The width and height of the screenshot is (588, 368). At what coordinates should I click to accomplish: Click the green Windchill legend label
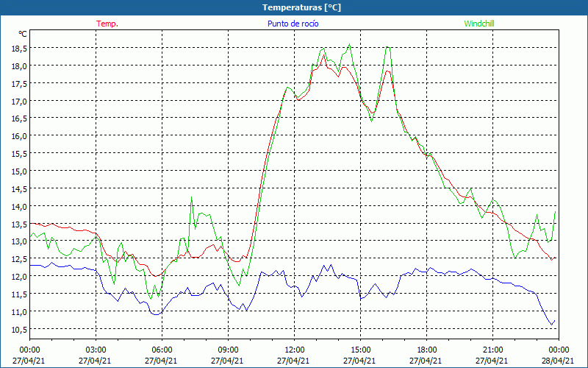pos(478,24)
